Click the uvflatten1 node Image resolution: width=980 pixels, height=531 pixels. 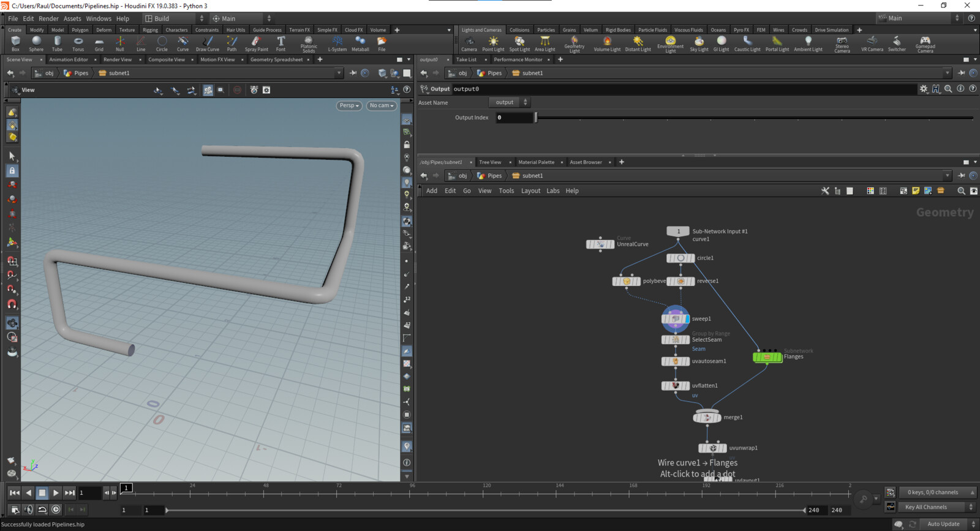676,386
